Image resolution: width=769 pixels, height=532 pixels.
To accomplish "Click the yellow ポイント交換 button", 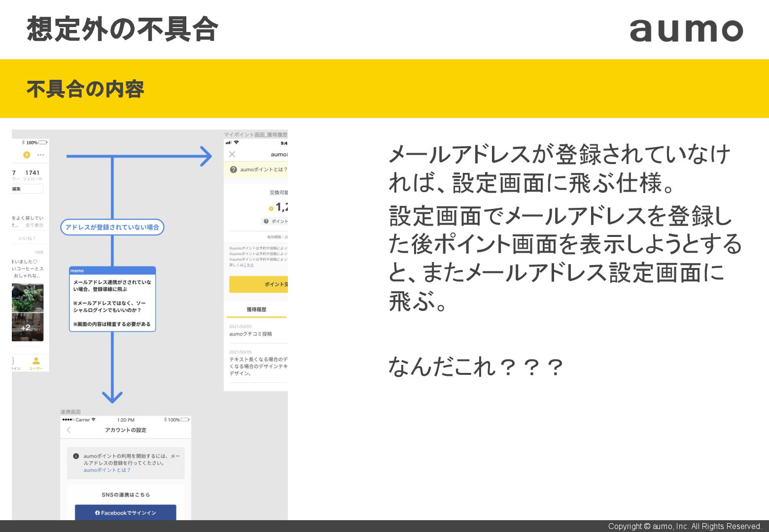I will (258, 284).
